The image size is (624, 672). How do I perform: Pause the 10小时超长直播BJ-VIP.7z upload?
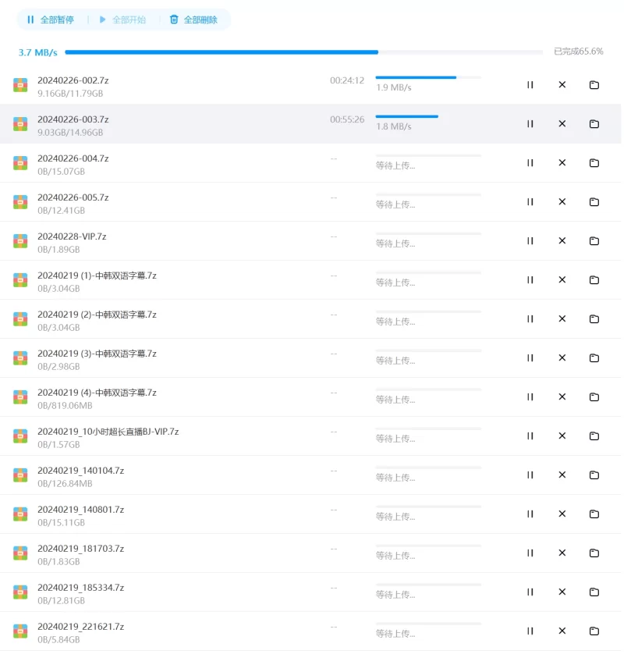tap(530, 436)
